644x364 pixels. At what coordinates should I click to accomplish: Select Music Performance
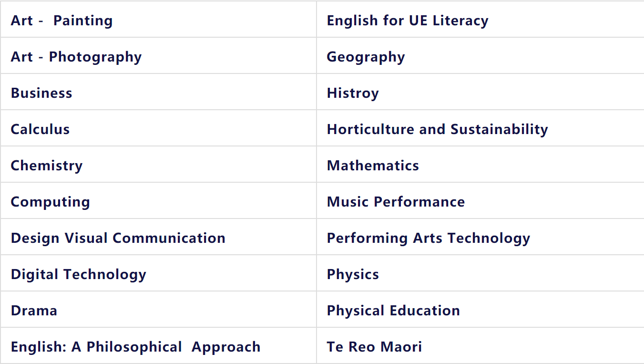(396, 202)
